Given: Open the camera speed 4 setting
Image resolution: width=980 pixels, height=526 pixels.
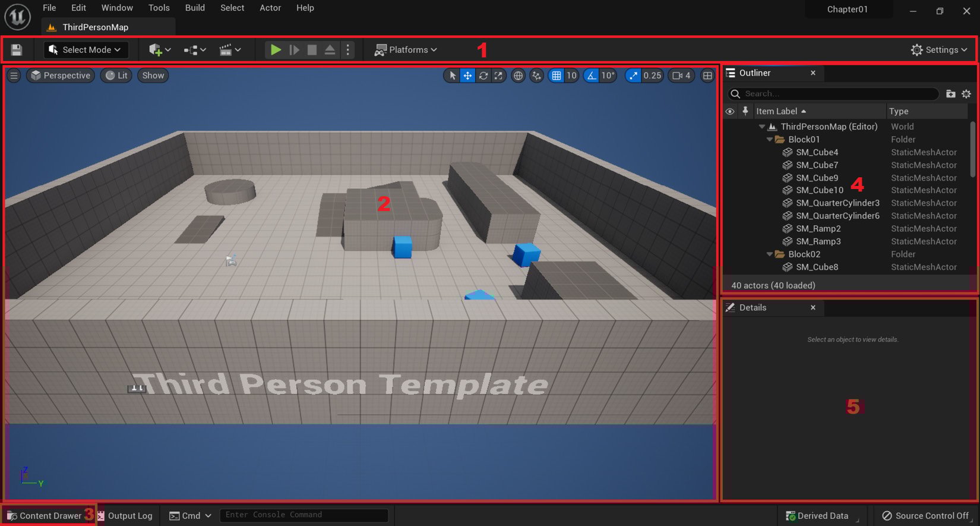Looking at the screenshot, I should tap(681, 75).
